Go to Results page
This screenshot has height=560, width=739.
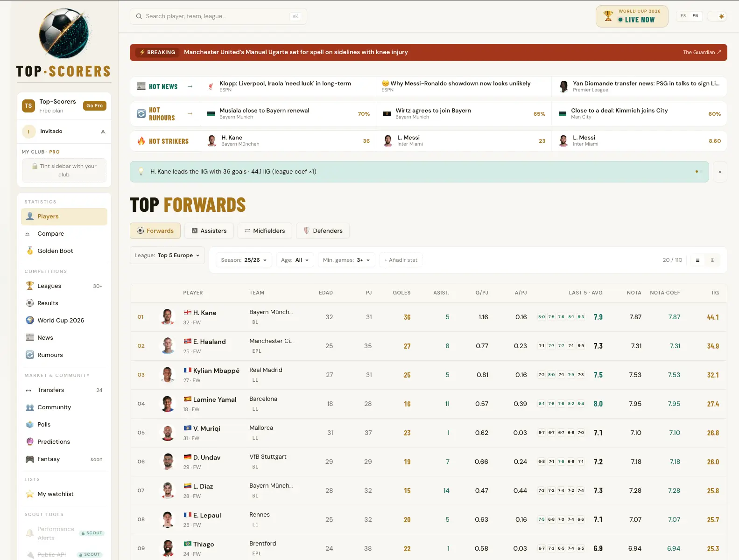tap(64, 303)
